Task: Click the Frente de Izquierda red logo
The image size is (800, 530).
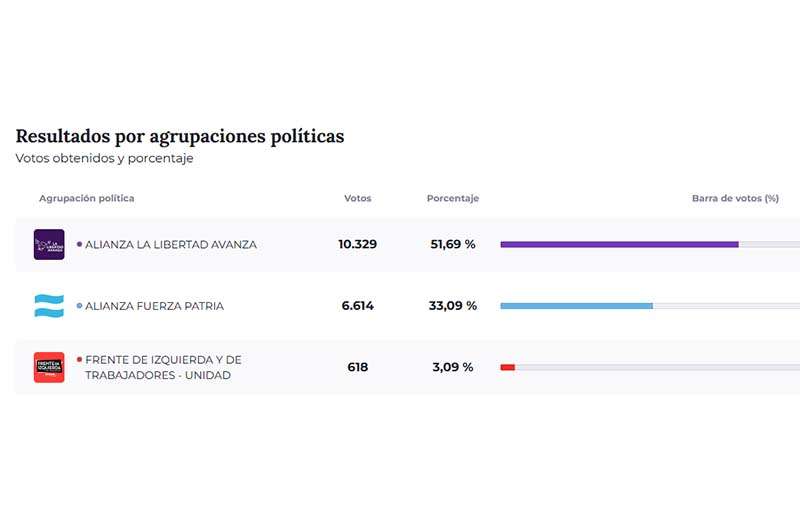Action: 49,367
